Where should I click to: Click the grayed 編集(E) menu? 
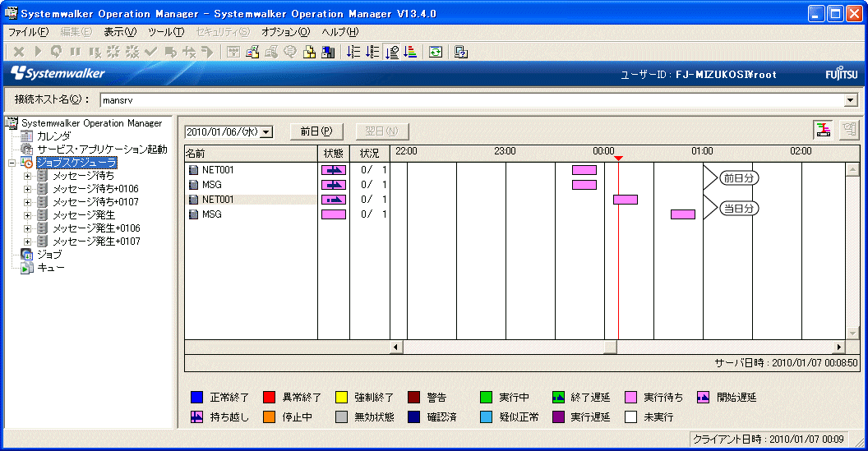tap(76, 32)
